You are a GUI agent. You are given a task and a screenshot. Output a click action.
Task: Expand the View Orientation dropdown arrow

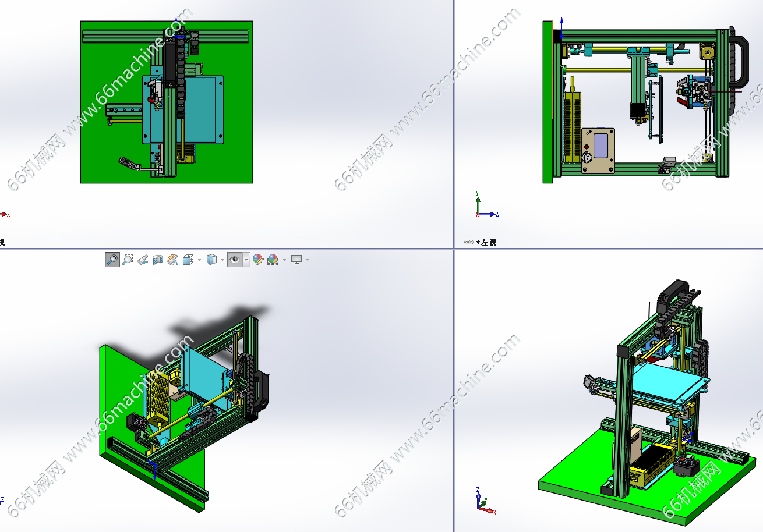tap(199, 260)
